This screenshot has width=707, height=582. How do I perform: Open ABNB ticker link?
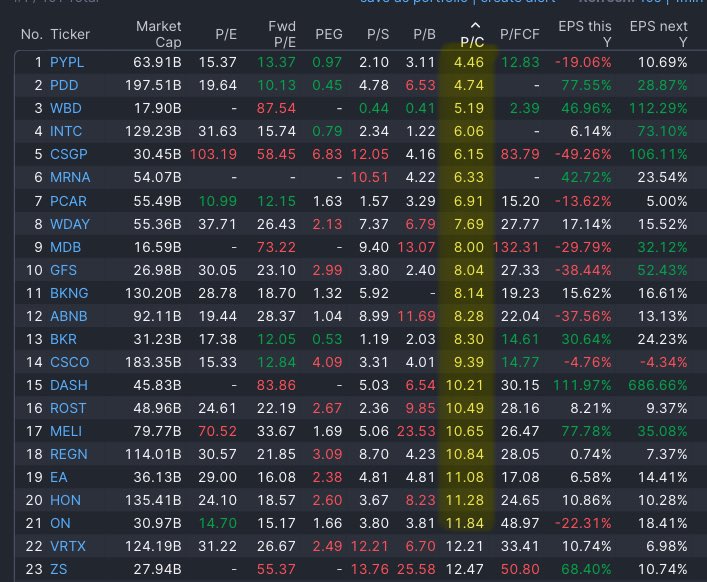tap(69, 316)
